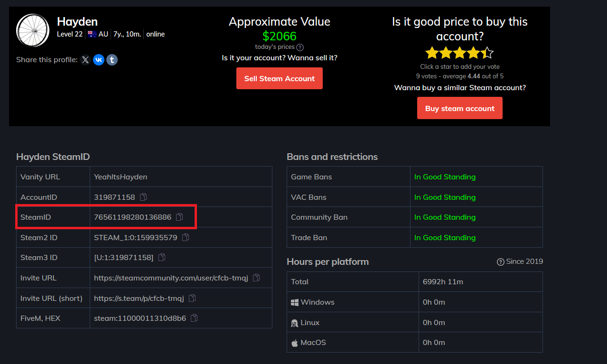This screenshot has width=607, height=364.
Task: Copy the AccountID using its copy icon
Action: click(143, 196)
